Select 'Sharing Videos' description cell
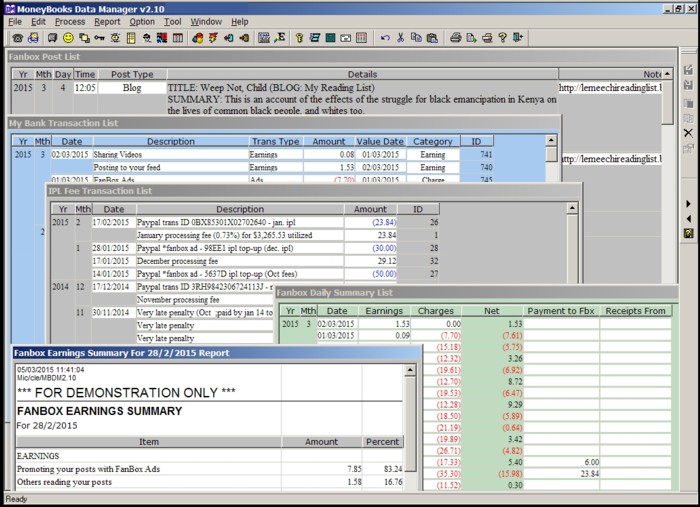Image resolution: width=700 pixels, height=507 pixels. pos(171,154)
